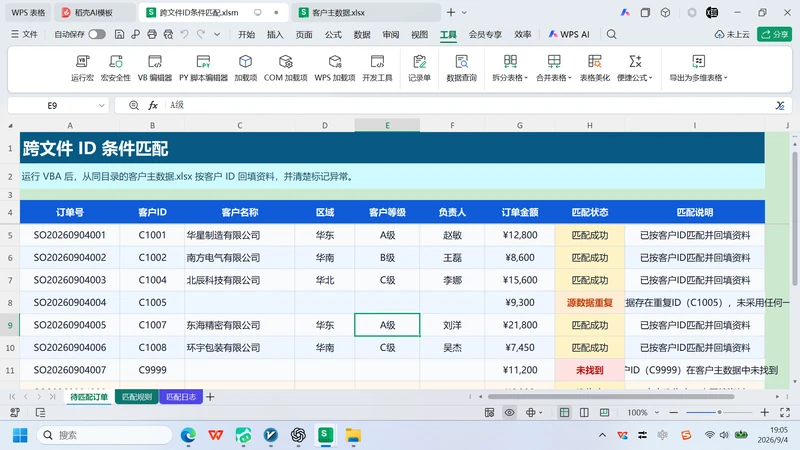The height and width of the screenshot is (450, 800).
Task: Toggle the eye-protection mode icon
Action: coord(509,412)
